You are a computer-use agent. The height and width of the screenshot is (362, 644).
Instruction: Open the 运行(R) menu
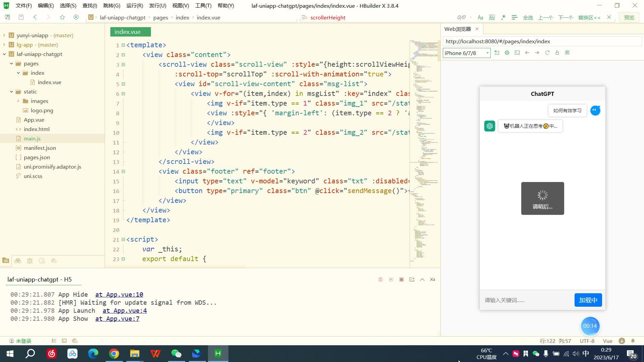click(x=135, y=6)
